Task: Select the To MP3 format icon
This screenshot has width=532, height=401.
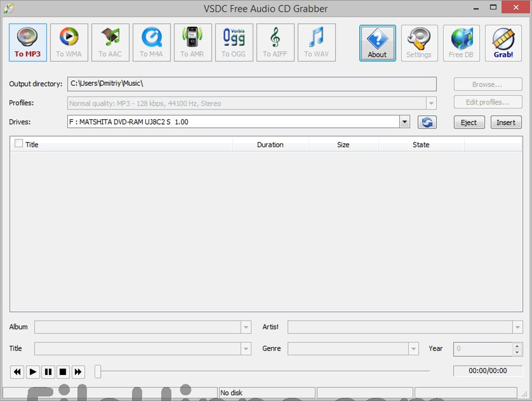Action: click(x=28, y=42)
